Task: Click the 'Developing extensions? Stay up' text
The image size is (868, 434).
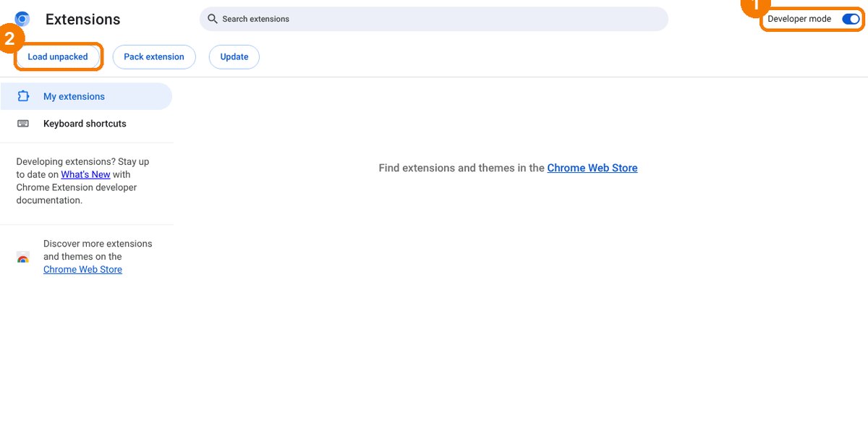Action: point(82,161)
